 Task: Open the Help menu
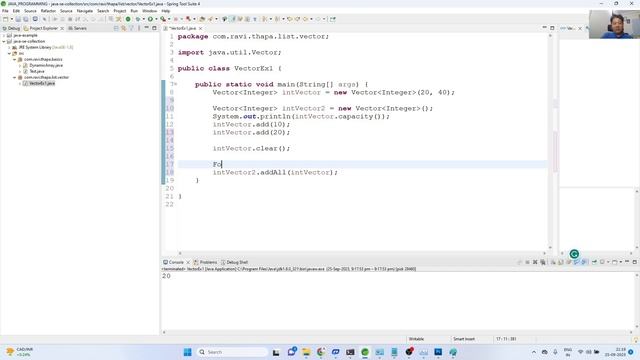point(166,11)
